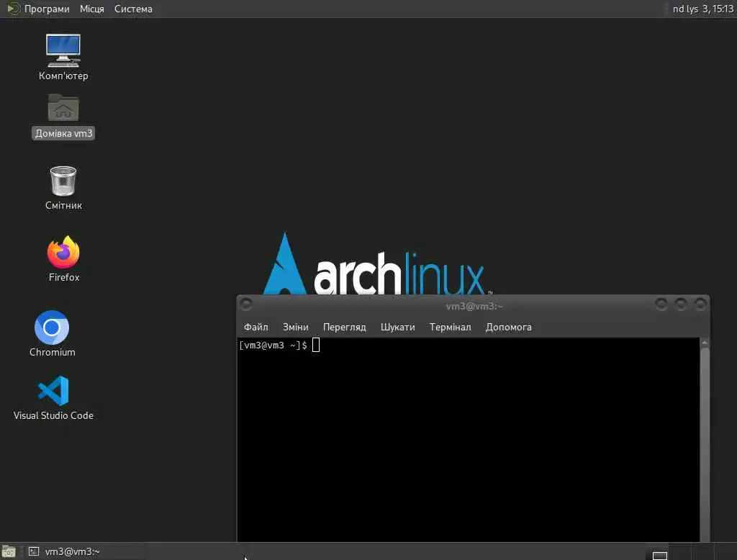Select the Chromium desktop icon
Screen dimensions: 737x560
(x=52, y=333)
